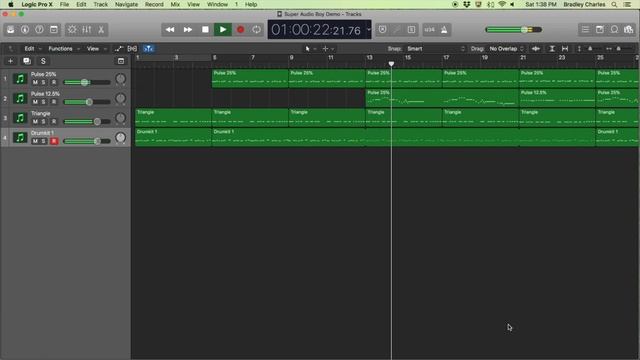The height and width of the screenshot is (360, 640).
Task: Open the Mixer faders icon
Action: tap(87, 29)
